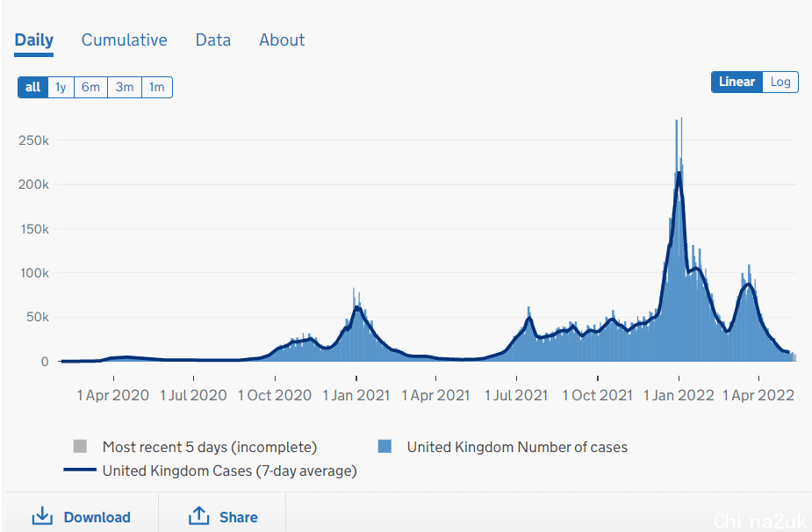Click the 200k y-axis label
812x532 pixels.
(x=33, y=183)
